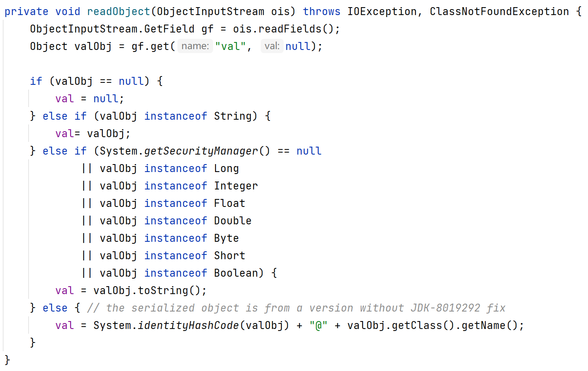
Task: Click the valObj.toString() call
Action: pyautogui.click(x=147, y=291)
